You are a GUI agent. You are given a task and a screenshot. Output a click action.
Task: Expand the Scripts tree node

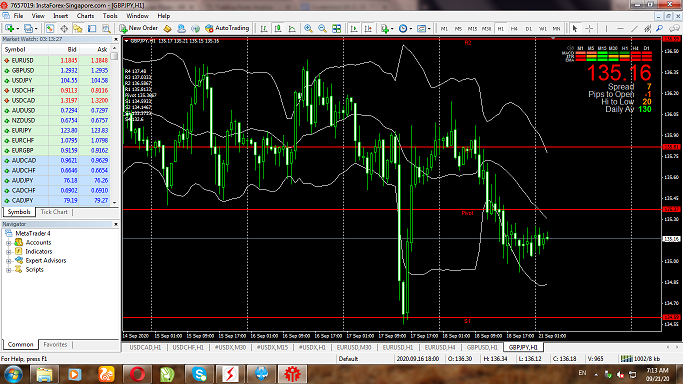coord(8,270)
